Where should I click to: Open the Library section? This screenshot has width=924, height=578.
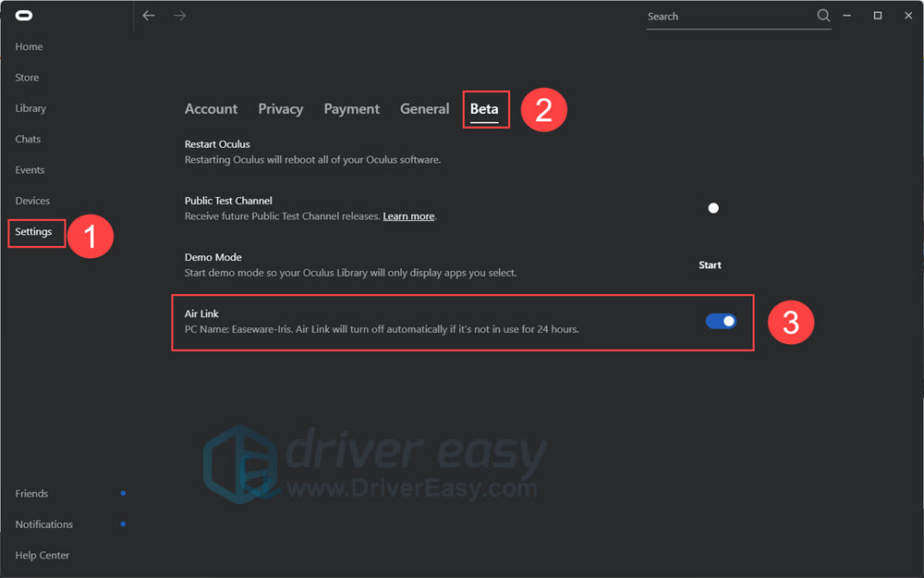pos(30,108)
